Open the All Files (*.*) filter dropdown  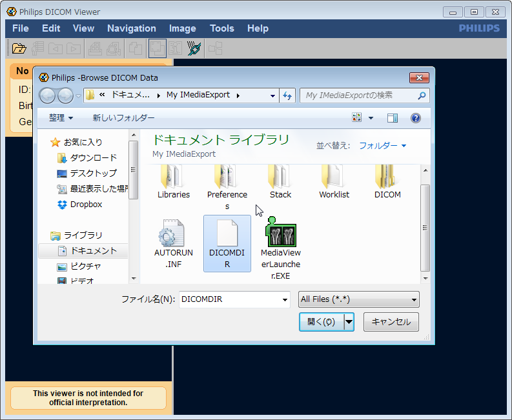click(358, 299)
